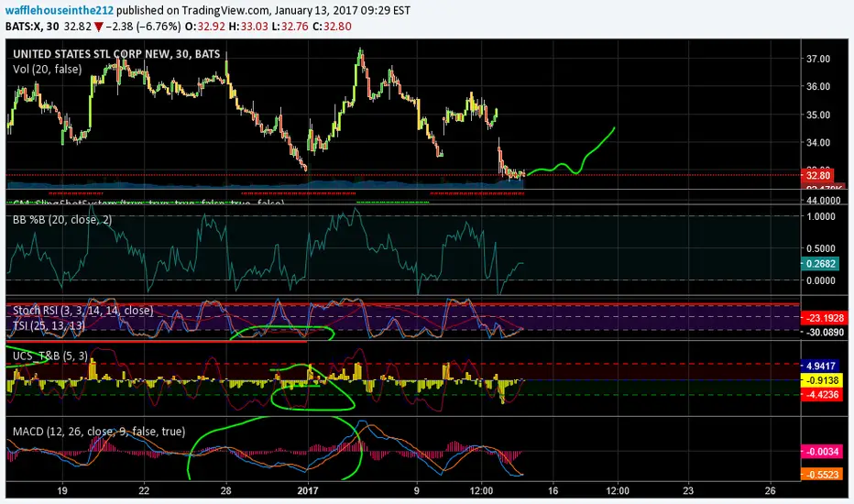854x504 pixels.
Task: Click the pink -0.0034 MACD value tag
Action: point(821,451)
